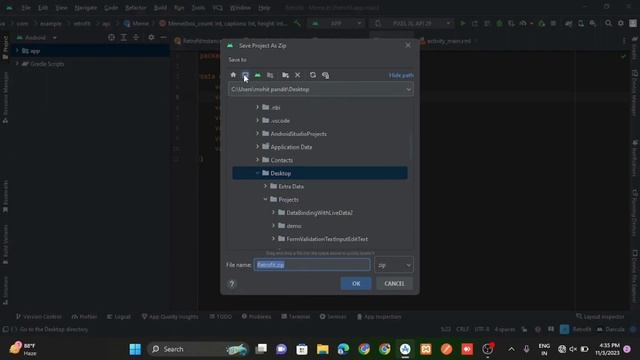Image resolution: width=640 pixels, height=360 pixels.
Task: Expand the .vscode folder
Action: point(258,120)
